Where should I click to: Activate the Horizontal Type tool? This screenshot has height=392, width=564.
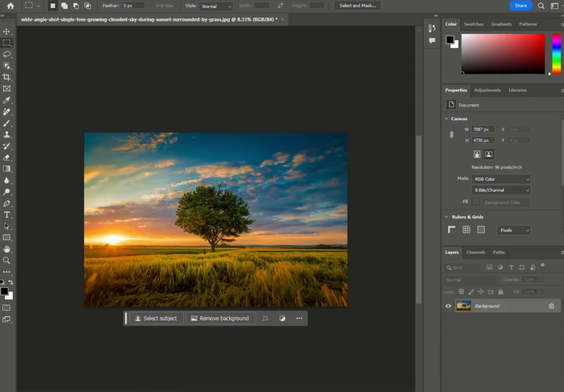pyautogui.click(x=7, y=215)
